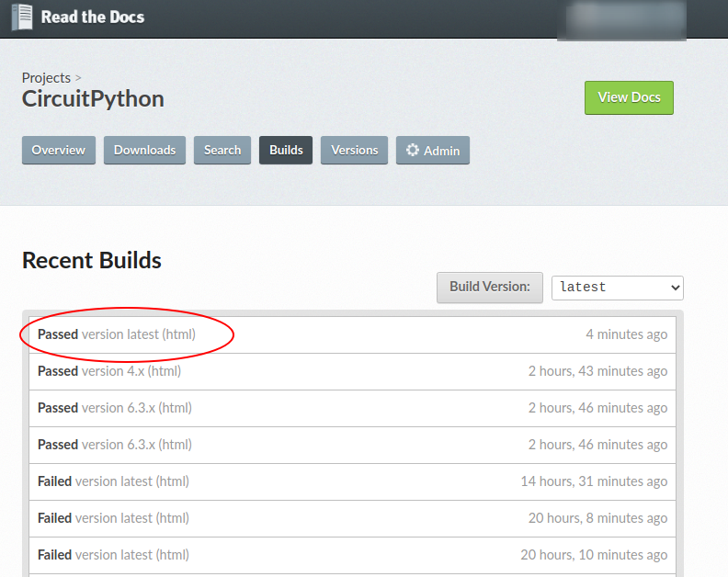
Task: Switch to the Downloads tab
Action: click(x=144, y=150)
